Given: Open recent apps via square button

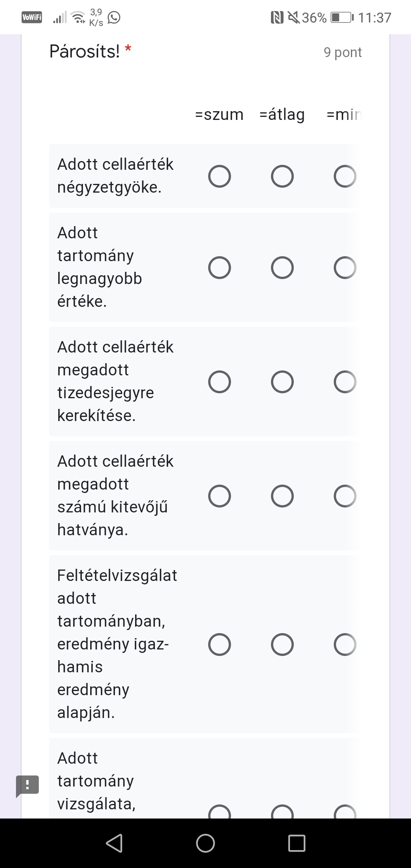Looking at the screenshot, I should point(297,843).
